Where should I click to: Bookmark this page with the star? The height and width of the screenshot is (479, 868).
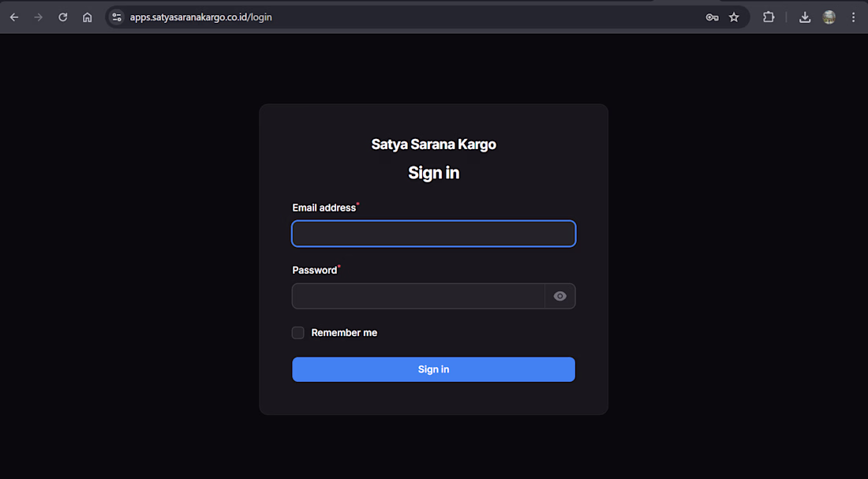[x=734, y=17]
